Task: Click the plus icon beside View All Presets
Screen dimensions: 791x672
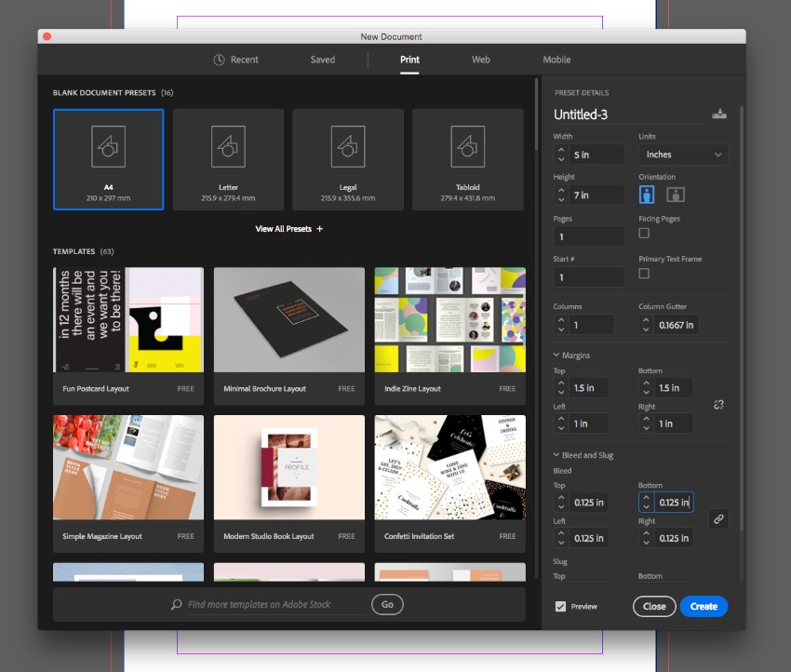Action: 320,229
